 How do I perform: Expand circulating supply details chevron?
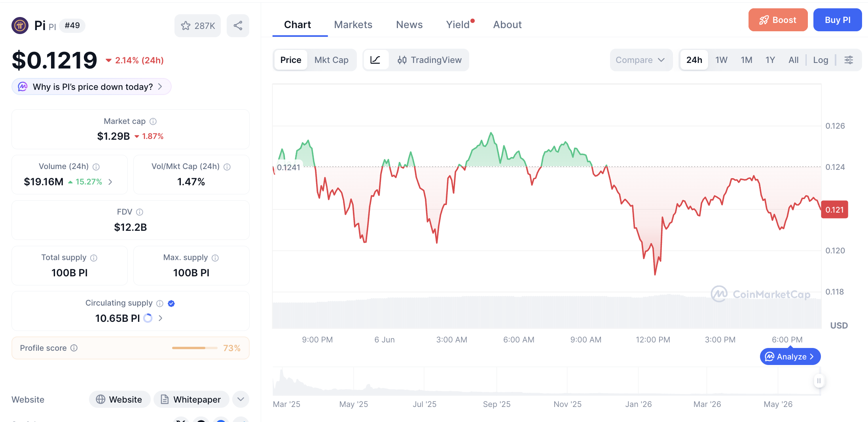[x=160, y=318]
